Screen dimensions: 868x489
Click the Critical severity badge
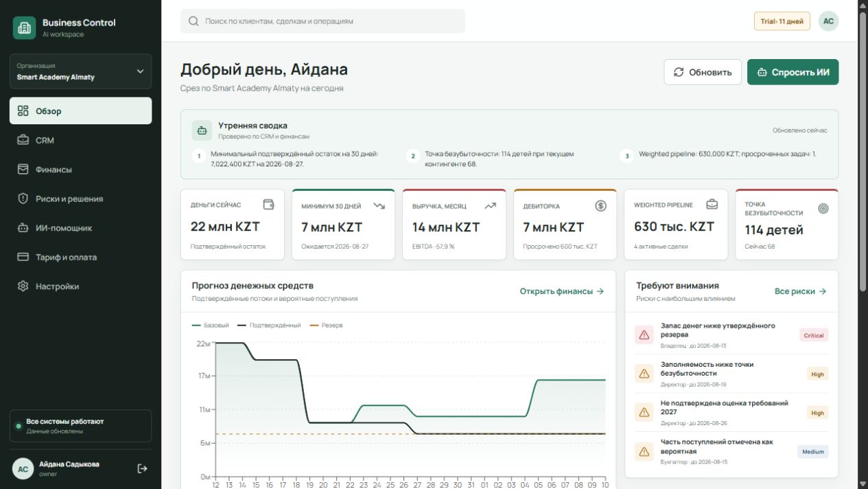[814, 335]
